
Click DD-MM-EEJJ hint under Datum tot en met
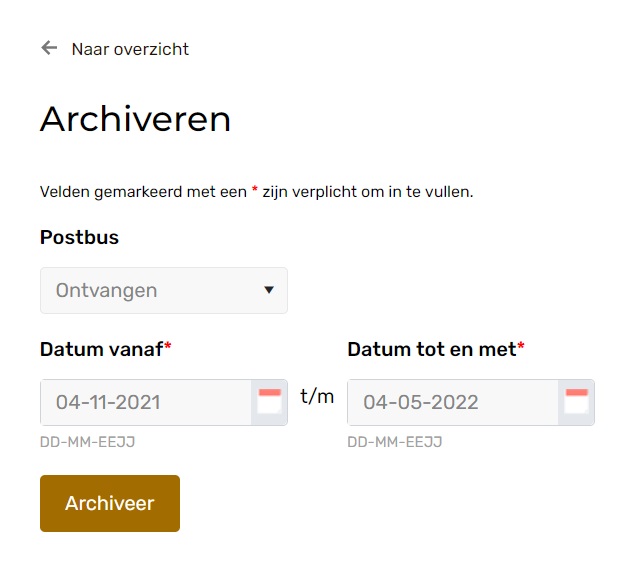pos(395,442)
